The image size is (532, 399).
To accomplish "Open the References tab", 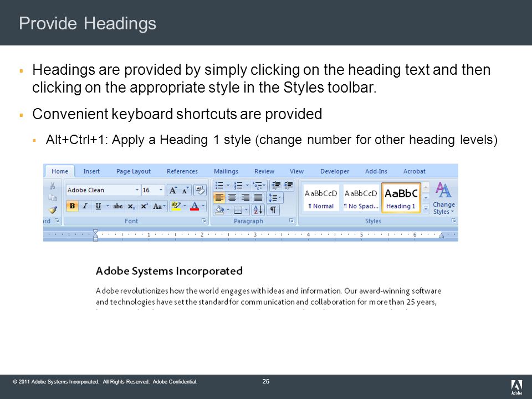I will [182, 171].
